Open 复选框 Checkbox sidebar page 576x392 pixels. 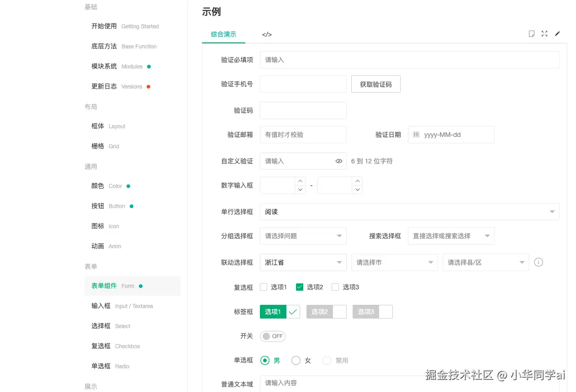tap(116, 346)
